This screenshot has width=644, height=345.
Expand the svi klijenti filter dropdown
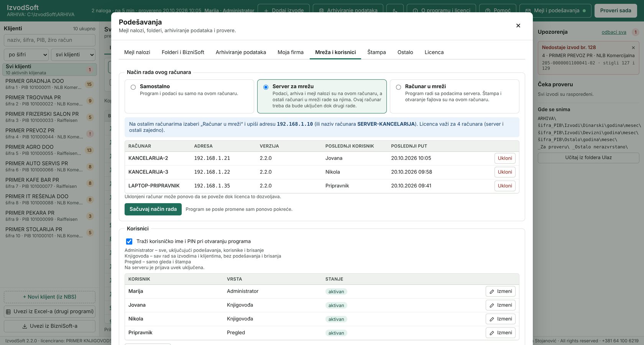[x=73, y=54]
